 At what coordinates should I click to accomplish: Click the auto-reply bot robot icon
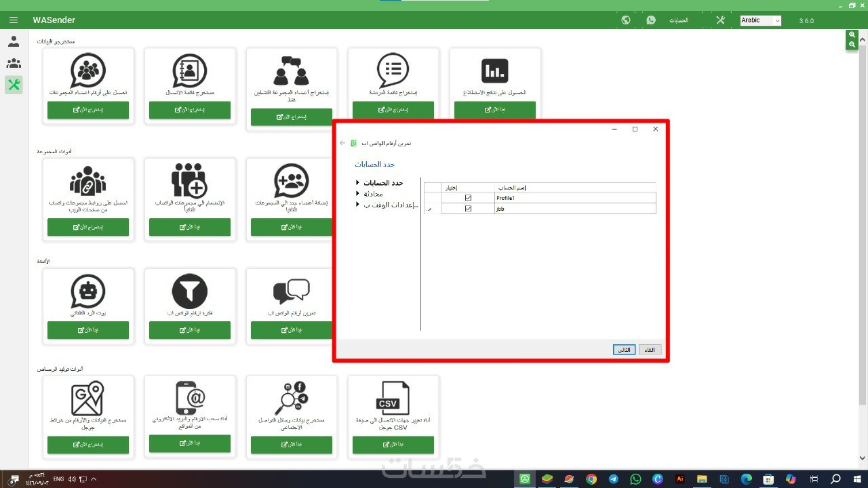coord(88,291)
